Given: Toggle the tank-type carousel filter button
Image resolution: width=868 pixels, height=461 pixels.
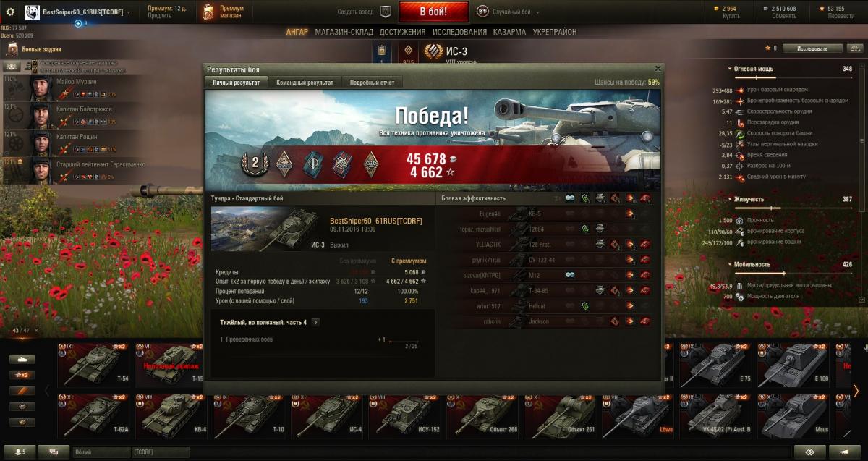Looking at the screenshot, I should (23, 359).
